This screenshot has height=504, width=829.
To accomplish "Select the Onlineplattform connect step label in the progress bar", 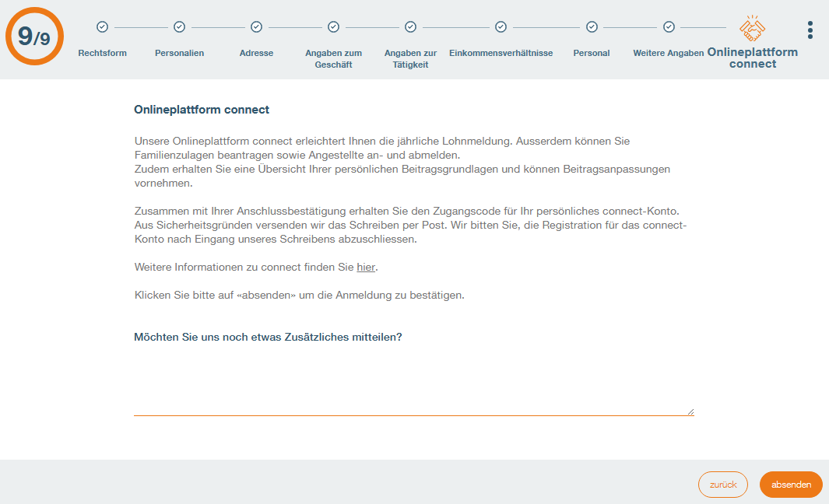I will (x=752, y=58).
